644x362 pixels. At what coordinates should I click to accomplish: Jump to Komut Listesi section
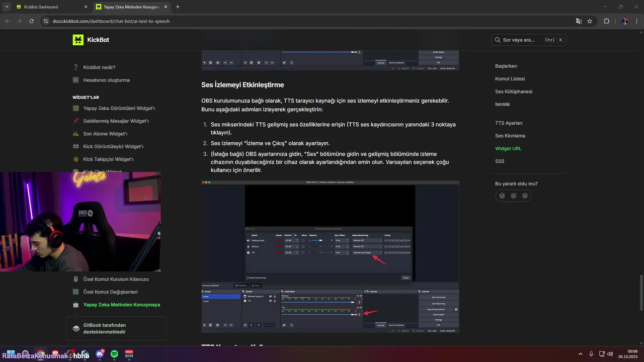click(510, 79)
